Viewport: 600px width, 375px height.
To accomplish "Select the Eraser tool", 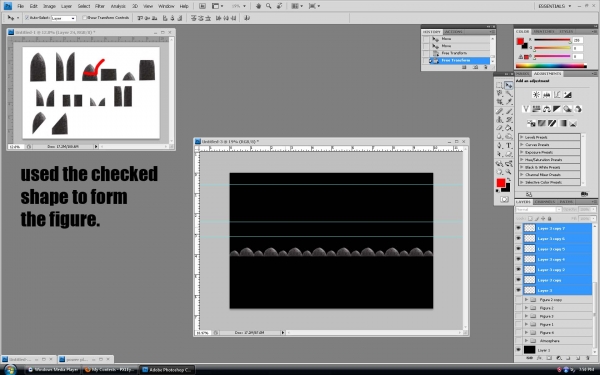I will [x=499, y=128].
